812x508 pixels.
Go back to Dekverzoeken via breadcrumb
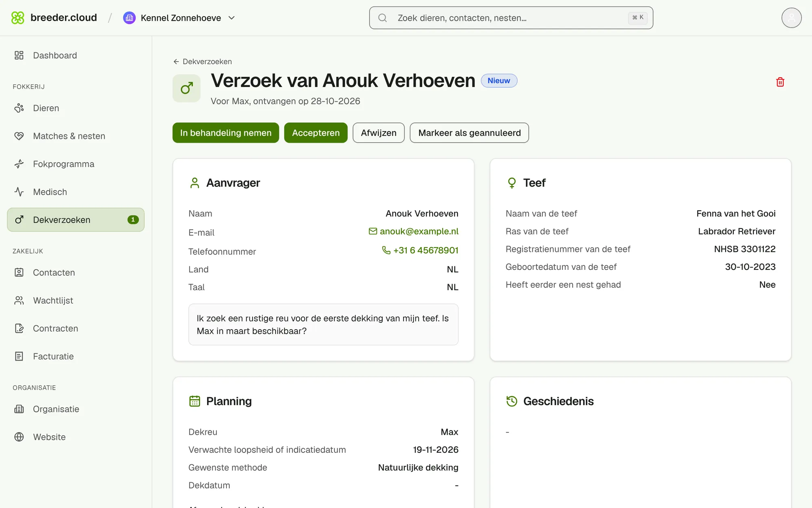click(203, 61)
